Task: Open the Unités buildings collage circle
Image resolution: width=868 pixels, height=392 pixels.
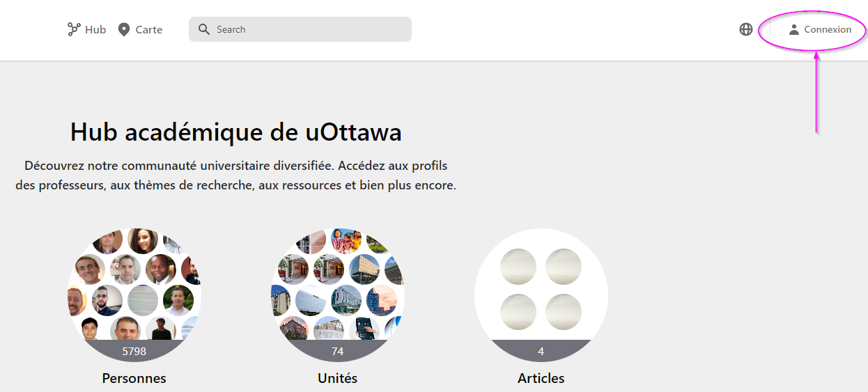Action: (x=338, y=285)
